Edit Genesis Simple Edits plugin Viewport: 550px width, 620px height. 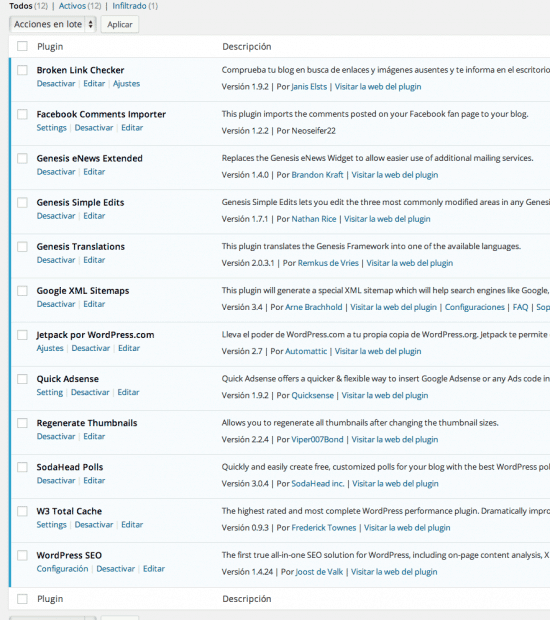[94, 216]
